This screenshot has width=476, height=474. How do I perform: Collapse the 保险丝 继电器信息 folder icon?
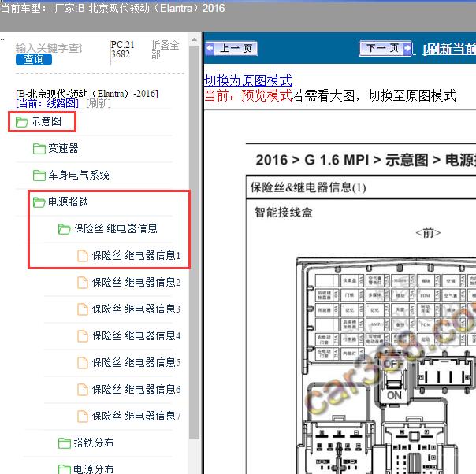click(65, 228)
